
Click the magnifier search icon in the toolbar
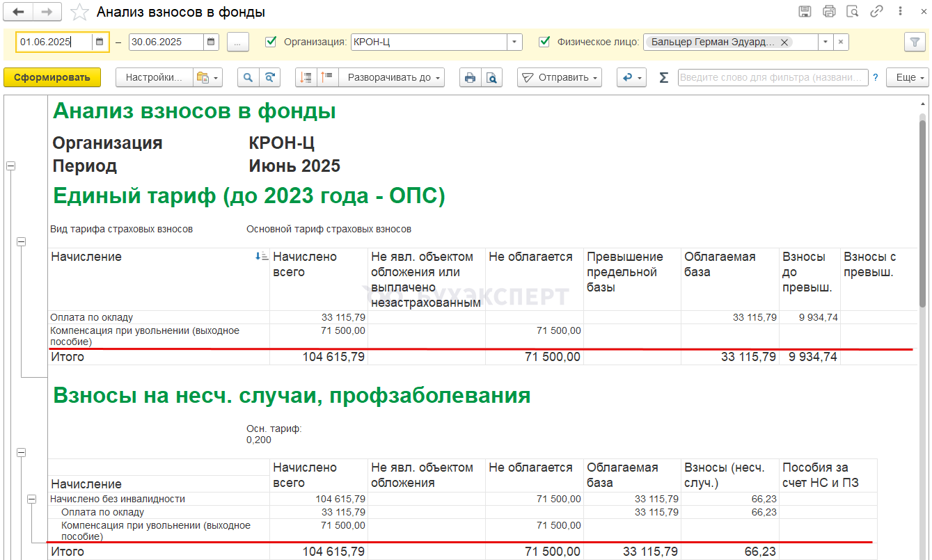tap(247, 77)
